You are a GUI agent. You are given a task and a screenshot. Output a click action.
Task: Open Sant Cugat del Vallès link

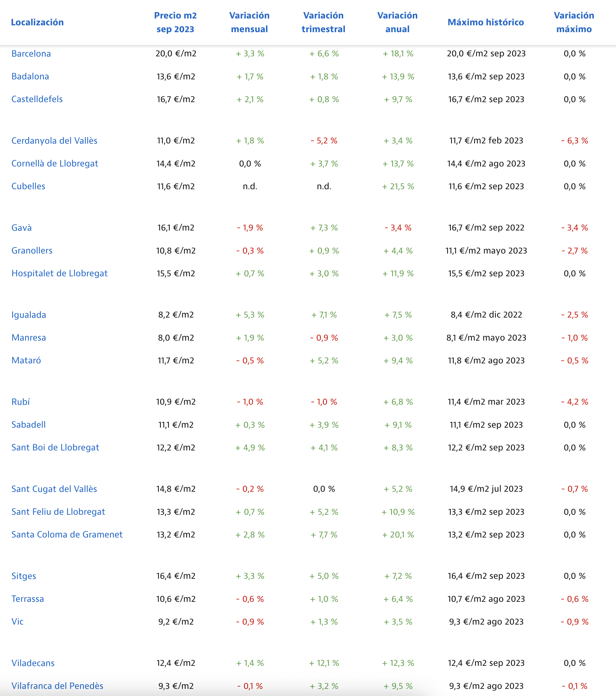point(54,489)
